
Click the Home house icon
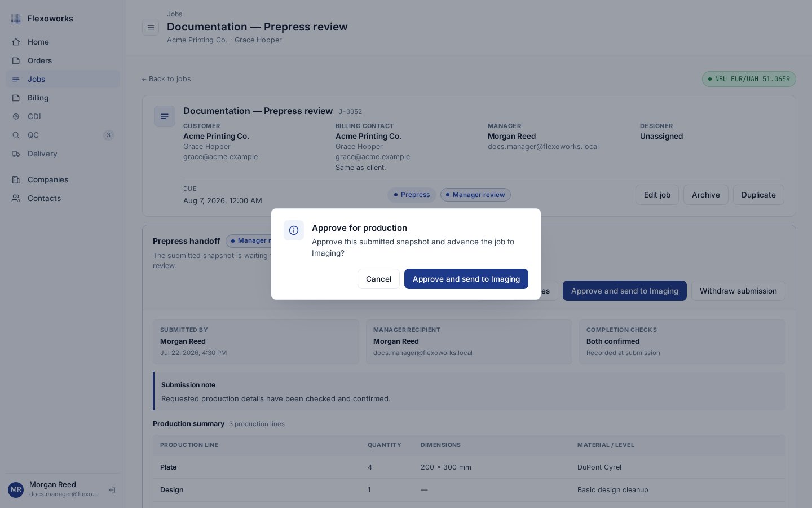click(x=16, y=42)
